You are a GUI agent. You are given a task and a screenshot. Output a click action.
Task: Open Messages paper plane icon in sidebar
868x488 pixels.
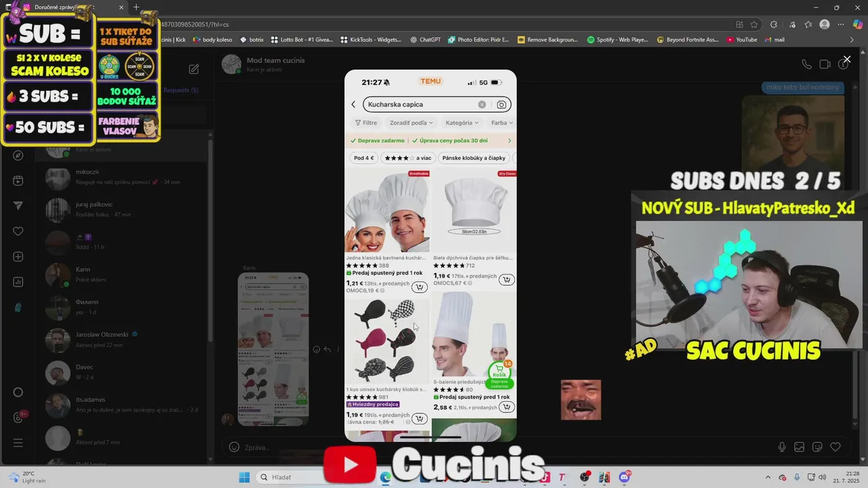[x=18, y=206]
